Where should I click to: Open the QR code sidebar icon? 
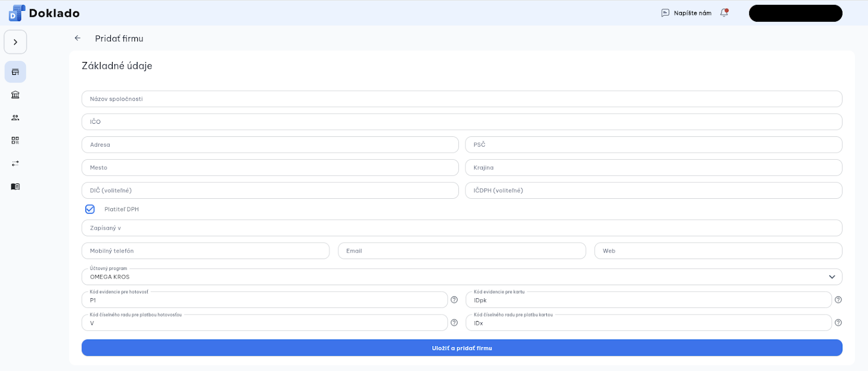pyautogui.click(x=15, y=140)
